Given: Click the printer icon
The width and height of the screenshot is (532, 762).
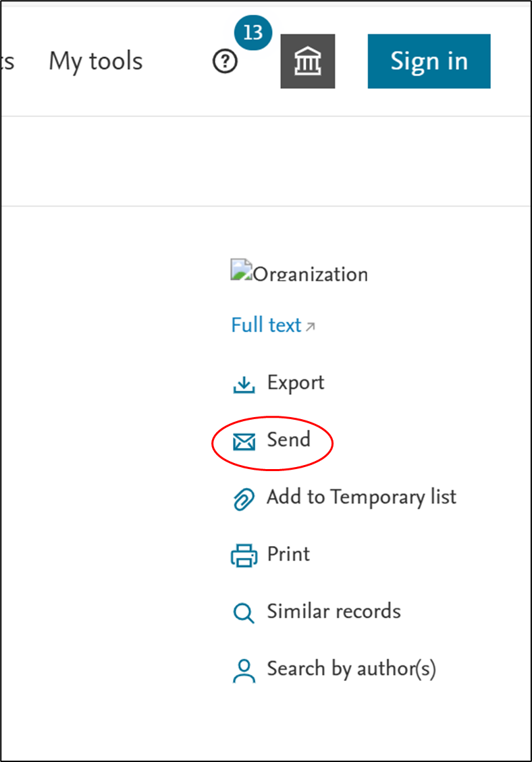Looking at the screenshot, I should [x=244, y=555].
